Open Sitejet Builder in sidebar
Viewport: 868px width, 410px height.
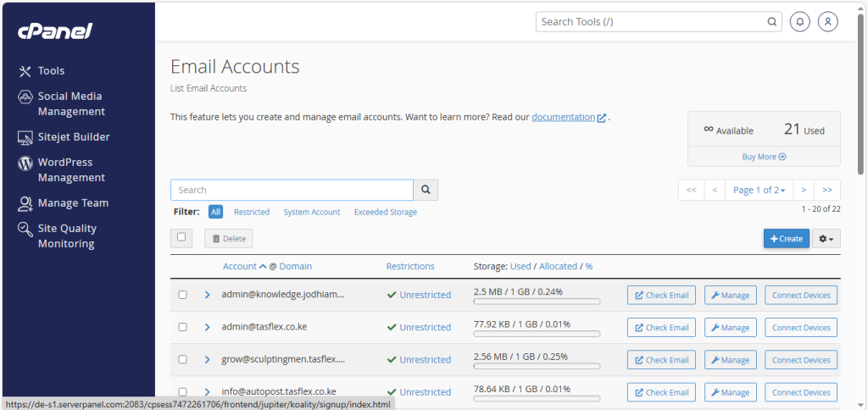(73, 137)
